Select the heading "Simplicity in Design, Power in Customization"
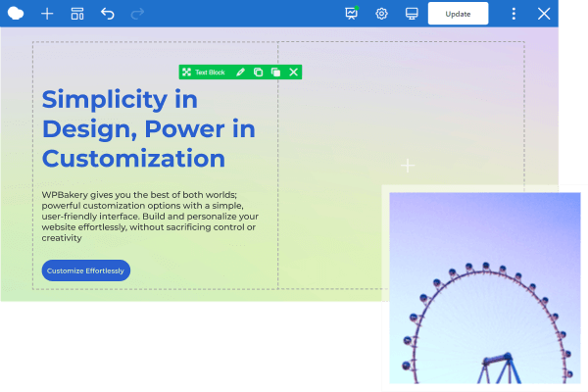588x392 pixels. (x=149, y=128)
